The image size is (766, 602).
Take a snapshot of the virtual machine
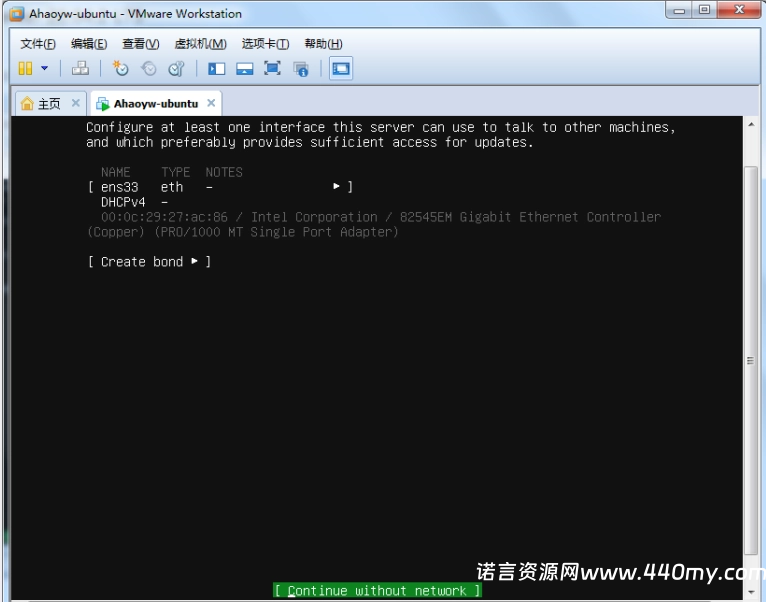click(120, 68)
